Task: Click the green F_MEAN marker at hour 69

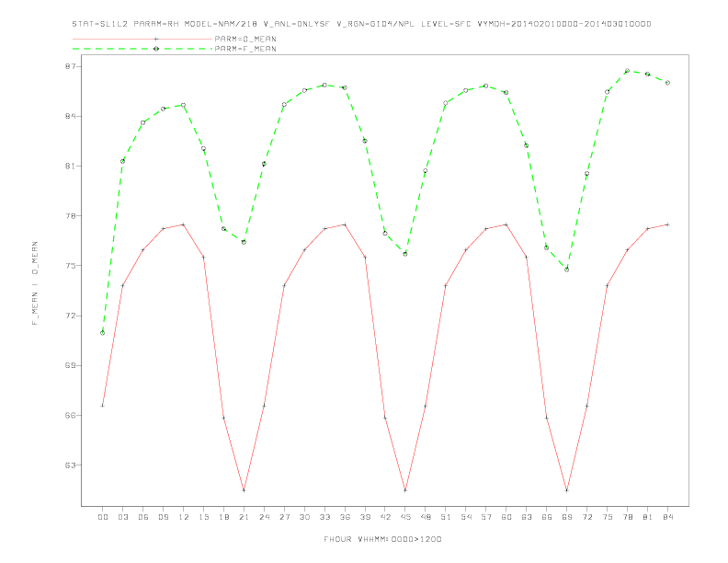Action: point(567,270)
